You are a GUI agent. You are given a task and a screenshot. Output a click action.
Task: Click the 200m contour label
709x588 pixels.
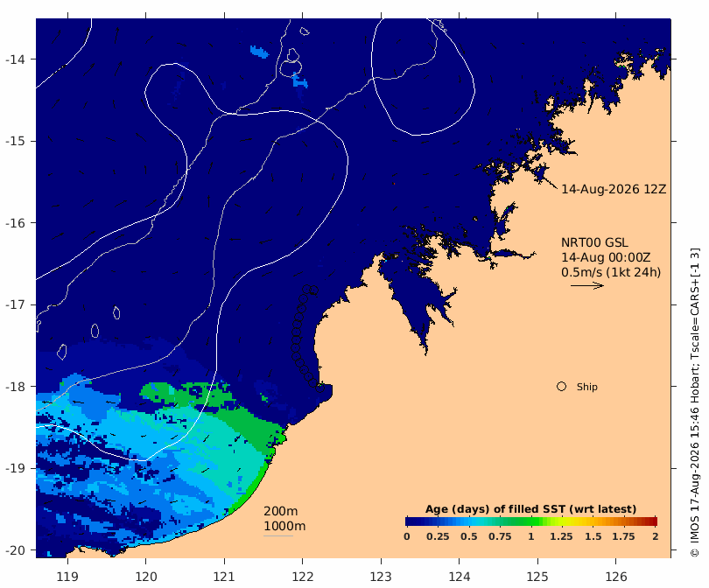[280, 511]
